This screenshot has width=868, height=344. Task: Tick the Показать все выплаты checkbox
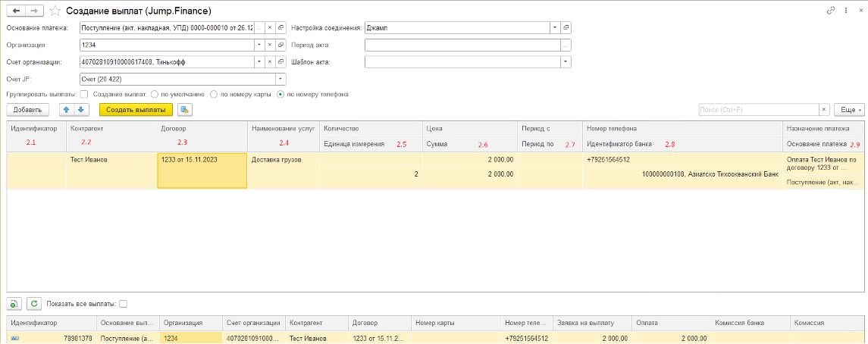point(123,304)
